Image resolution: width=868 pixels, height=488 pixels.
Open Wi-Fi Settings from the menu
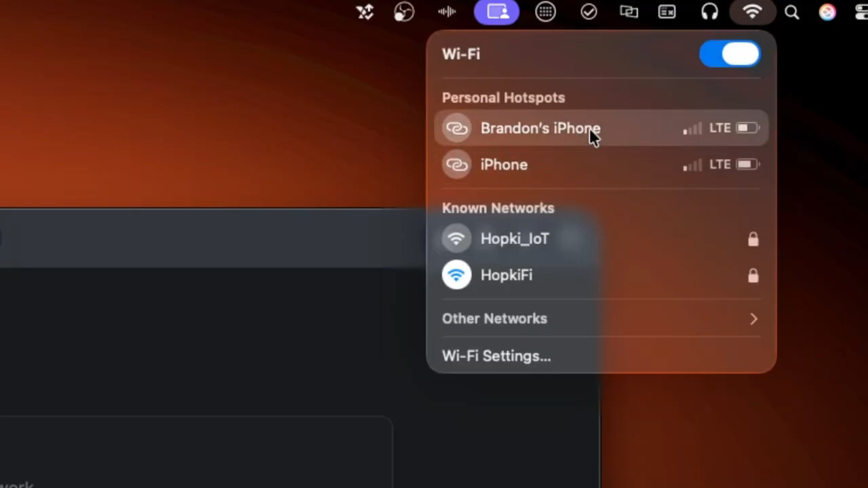pyautogui.click(x=496, y=356)
